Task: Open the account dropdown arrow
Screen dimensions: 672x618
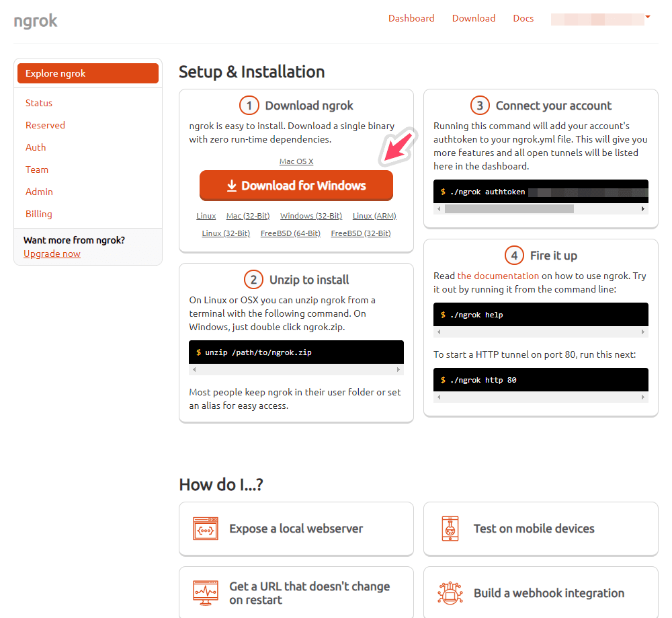Action: point(648,17)
